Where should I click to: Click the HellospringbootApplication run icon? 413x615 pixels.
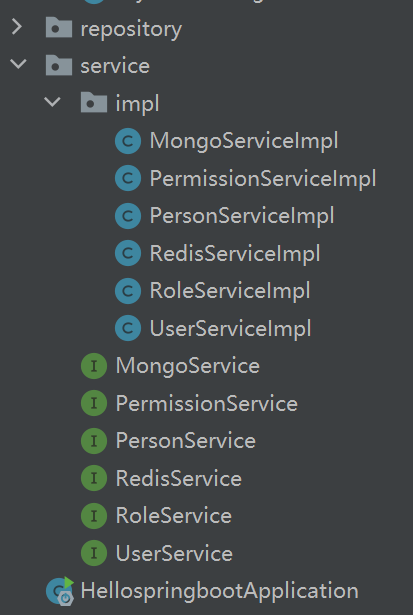tap(60, 591)
